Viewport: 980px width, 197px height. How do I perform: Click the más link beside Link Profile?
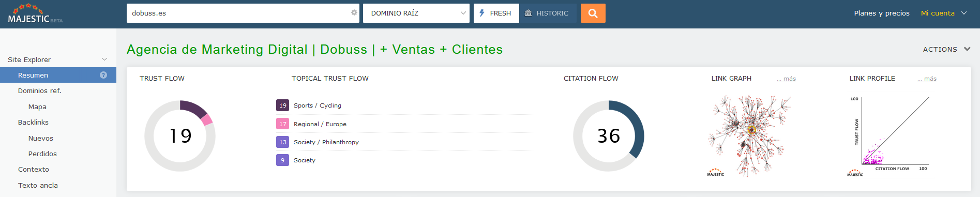pos(927,79)
